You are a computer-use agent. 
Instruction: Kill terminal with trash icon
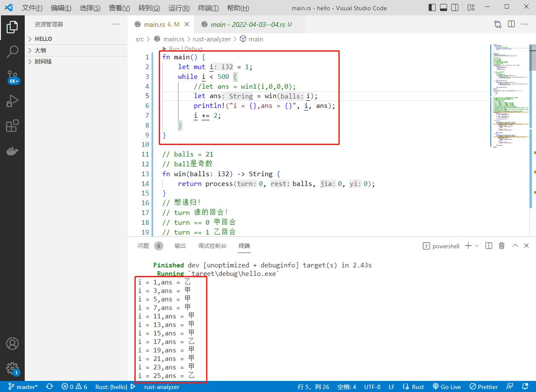(502, 246)
